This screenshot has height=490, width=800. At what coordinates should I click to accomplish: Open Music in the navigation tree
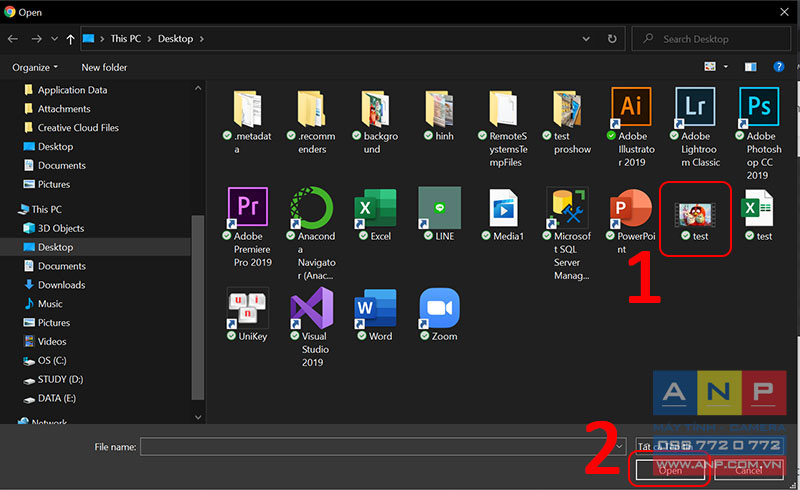click(x=43, y=304)
